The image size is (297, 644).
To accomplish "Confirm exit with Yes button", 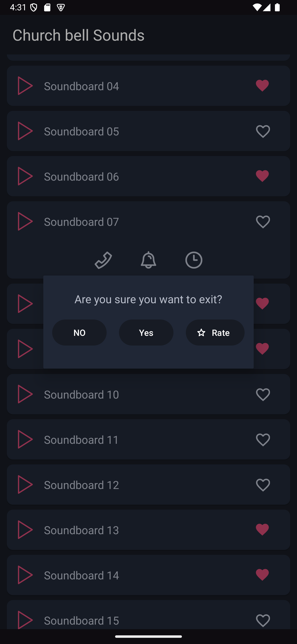I will [146, 333].
